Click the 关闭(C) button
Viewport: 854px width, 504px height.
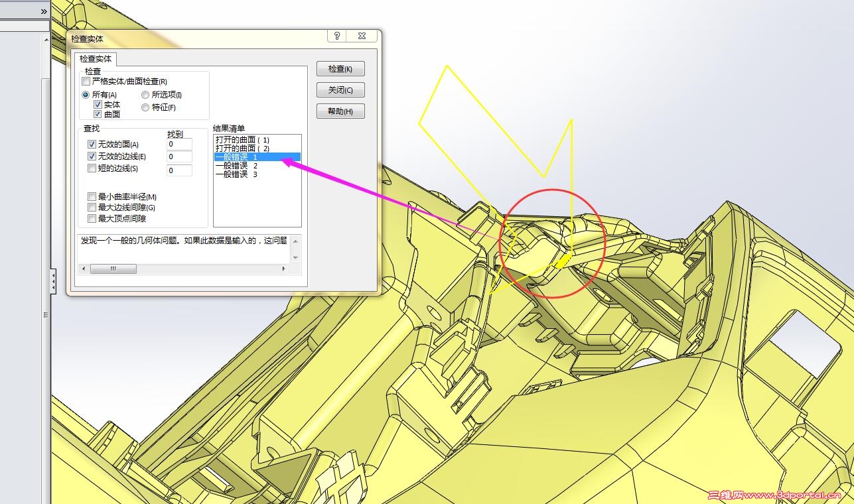click(x=341, y=90)
